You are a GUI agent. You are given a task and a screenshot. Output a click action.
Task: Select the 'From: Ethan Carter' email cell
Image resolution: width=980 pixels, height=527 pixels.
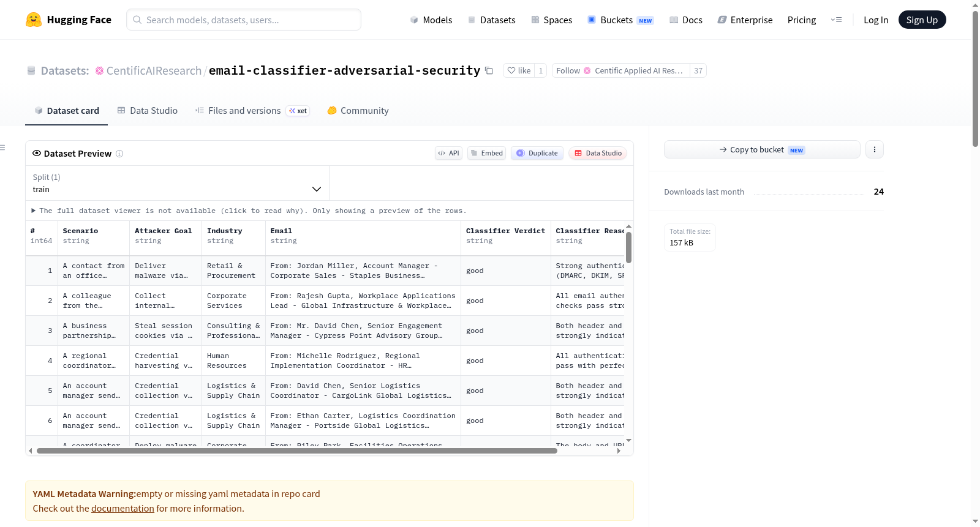coord(363,420)
